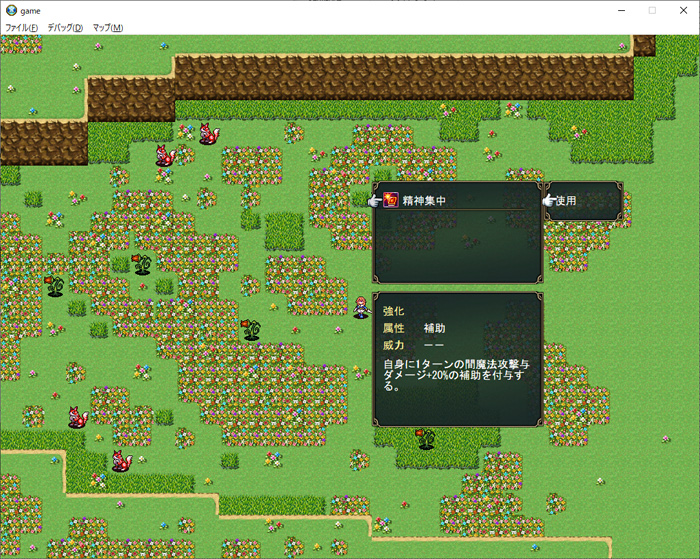Open the マップ(M) menu
Screen dimensions: 700x559
108,28
